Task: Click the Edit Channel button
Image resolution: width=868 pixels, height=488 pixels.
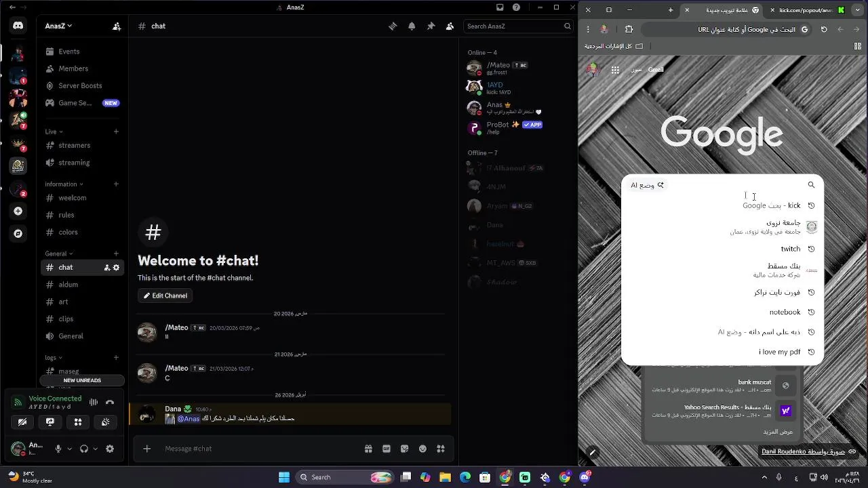Action: [x=165, y=296]
